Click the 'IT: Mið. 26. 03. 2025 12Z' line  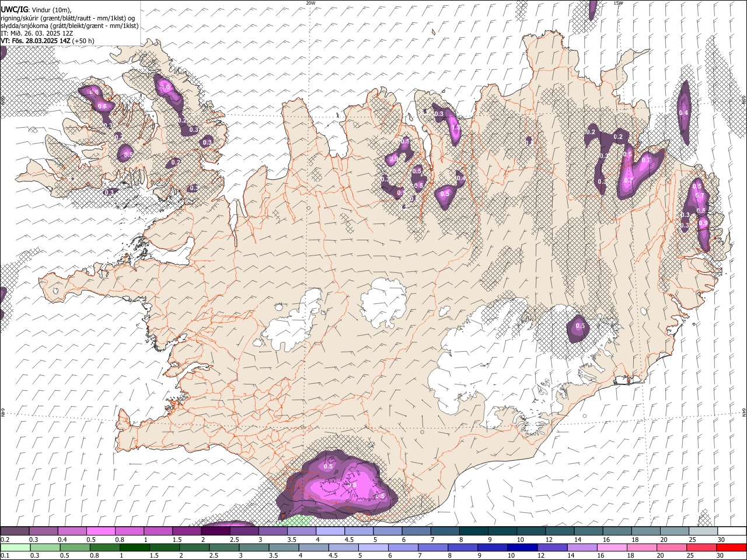click(37, 33)
